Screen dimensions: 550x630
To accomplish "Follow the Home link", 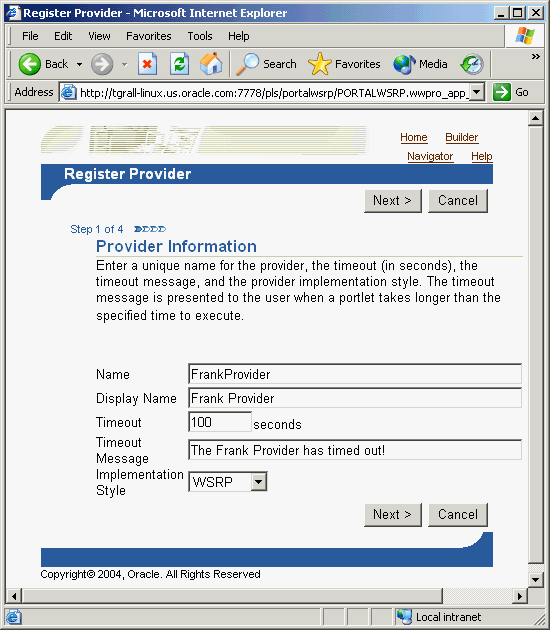I will [x=413, y=137].
